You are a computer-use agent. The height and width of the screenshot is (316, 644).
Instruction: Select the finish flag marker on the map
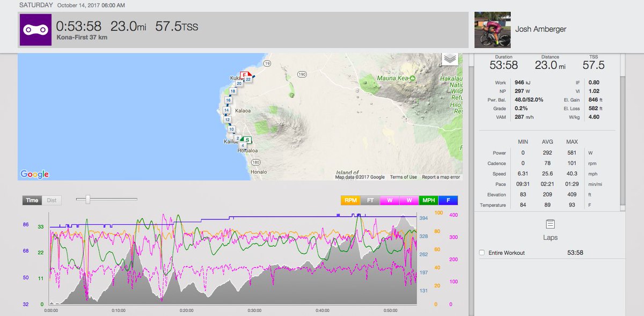(244, 75)
